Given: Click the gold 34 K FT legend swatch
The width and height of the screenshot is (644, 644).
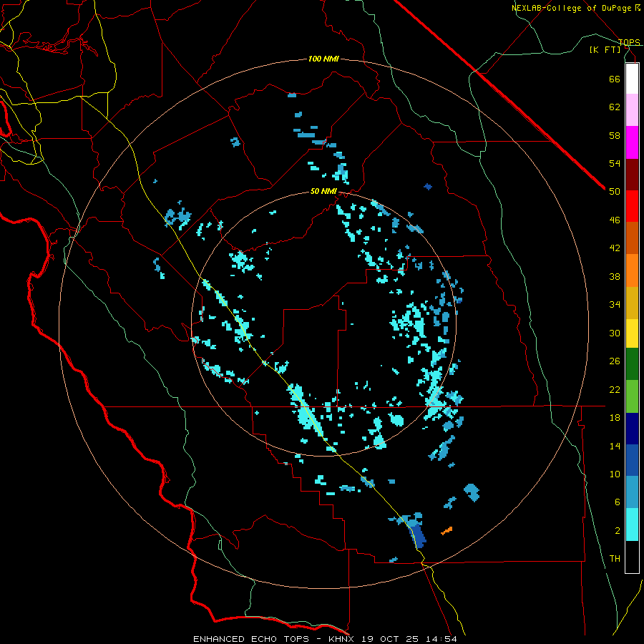Looking at the screenshot, I should tap(632, 303).
